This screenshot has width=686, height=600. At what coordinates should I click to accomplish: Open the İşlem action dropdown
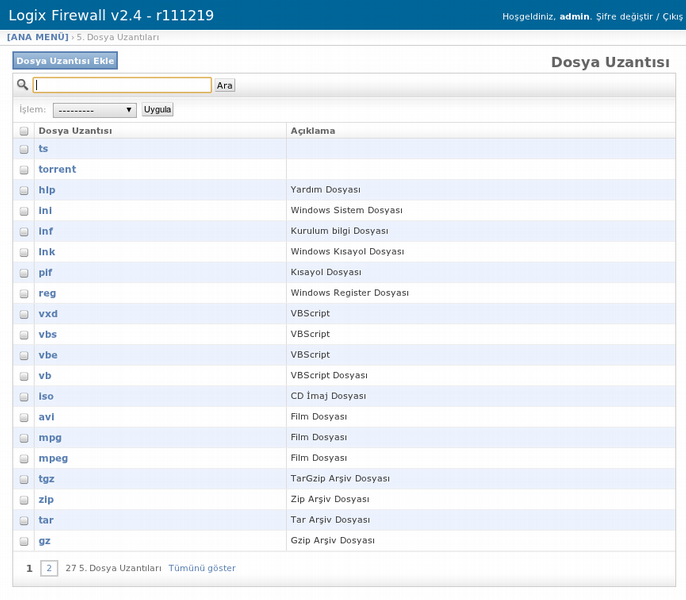[94, 110]
